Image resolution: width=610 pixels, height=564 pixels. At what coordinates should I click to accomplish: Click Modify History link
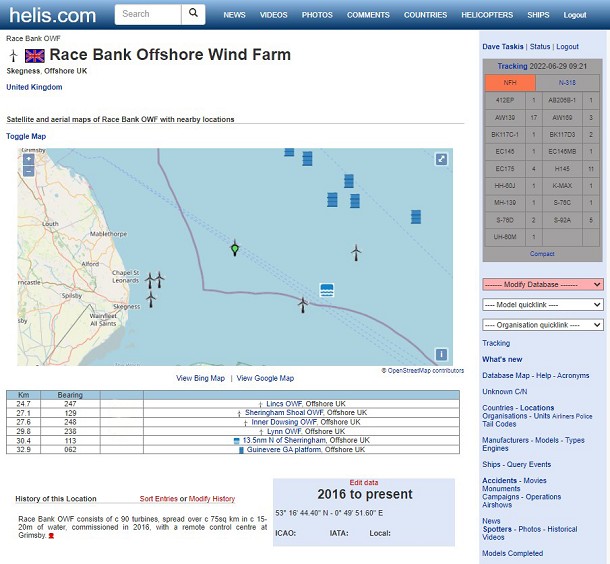(x=212, y=499)
